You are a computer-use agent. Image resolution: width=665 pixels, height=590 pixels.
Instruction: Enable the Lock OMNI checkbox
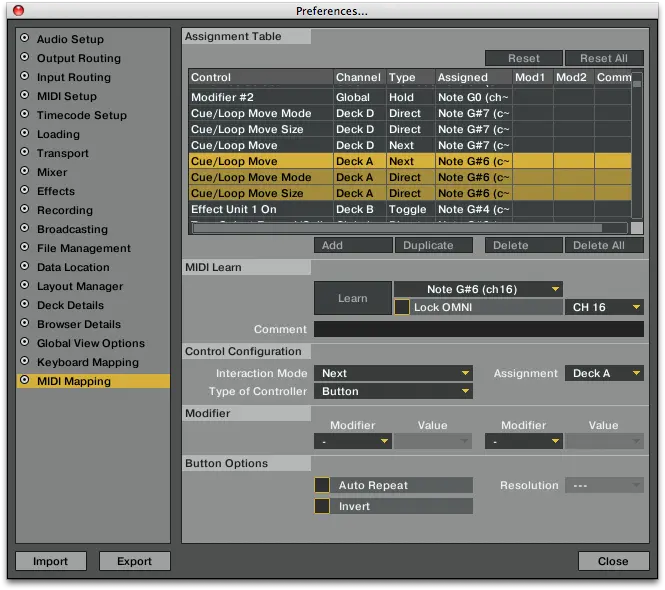click(x=403, y=307)
